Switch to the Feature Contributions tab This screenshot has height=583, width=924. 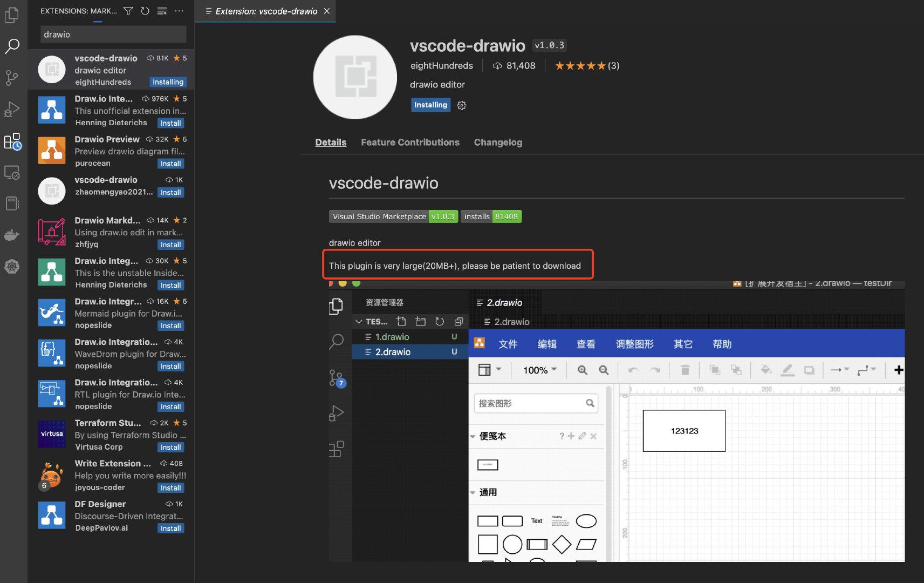click(x=410, y=143)
